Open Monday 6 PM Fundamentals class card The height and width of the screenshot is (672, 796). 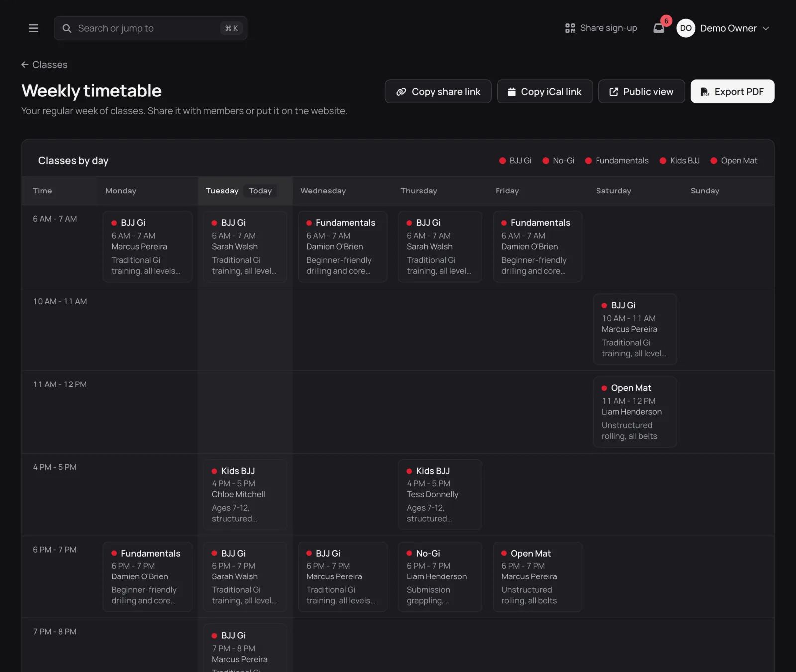147,577
